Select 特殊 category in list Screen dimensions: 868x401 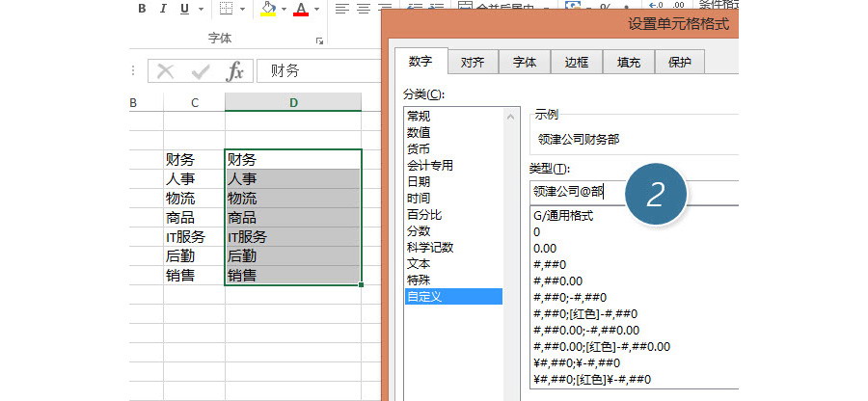coord(453,280)
